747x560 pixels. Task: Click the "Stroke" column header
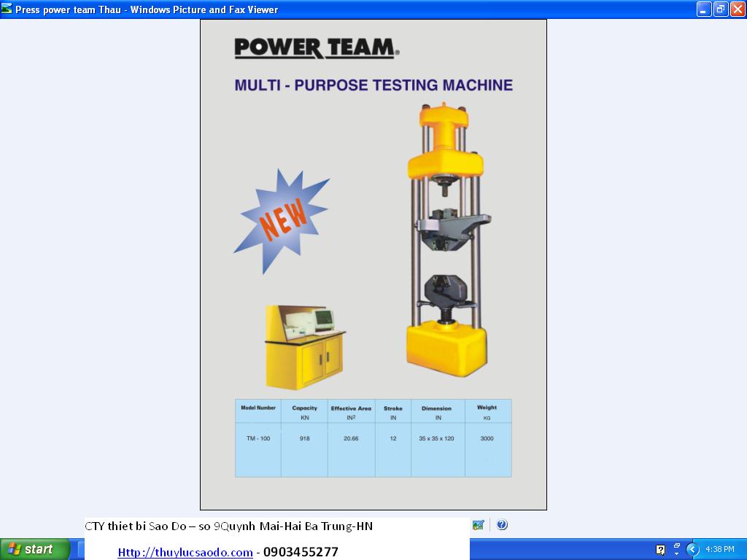pyautogui.click(x=393, y=408)
